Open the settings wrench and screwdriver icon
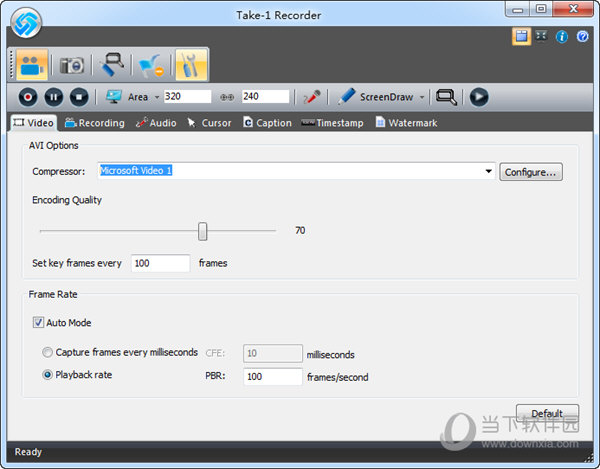Image resolution: width=600 pixels, height=469 pixels. 191,65
